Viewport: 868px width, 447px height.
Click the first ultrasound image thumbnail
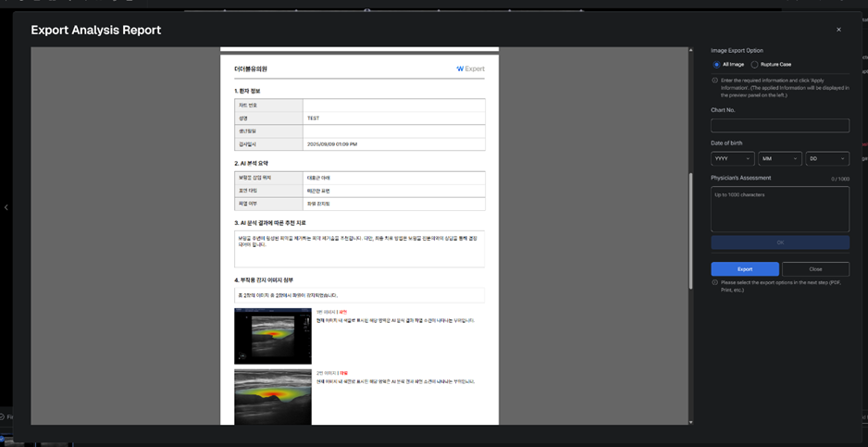(x=273, y=336)
